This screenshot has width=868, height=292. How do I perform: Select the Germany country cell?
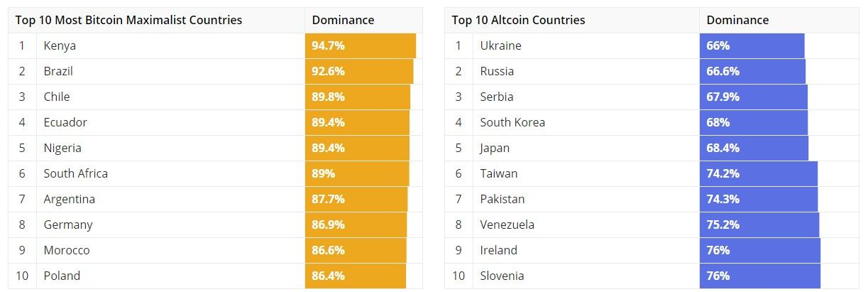tap(68, 225)
